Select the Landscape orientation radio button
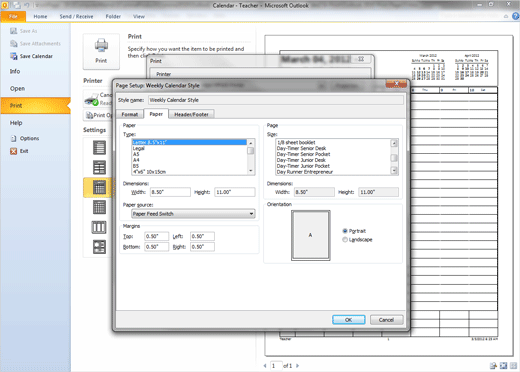 [345, 240]
